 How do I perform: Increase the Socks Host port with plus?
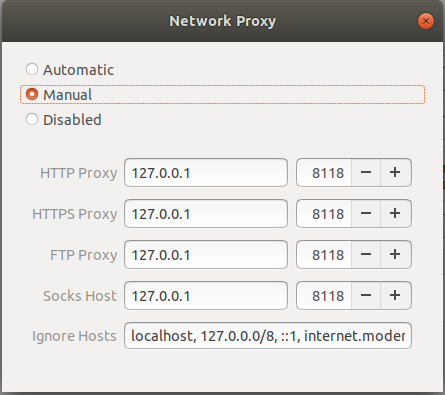(396, 296)
